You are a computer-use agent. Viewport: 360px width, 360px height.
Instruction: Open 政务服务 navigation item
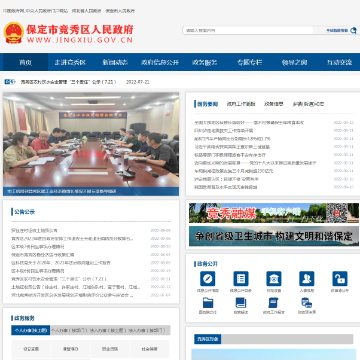(205, 62)
